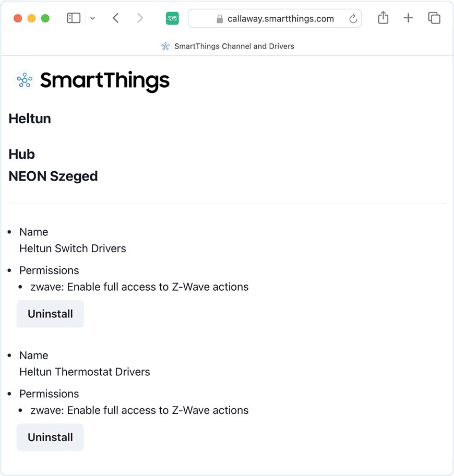Screen dimensions: 454x476
Task: Focus the callaway.smartthings.com address field
Action: pyautogui.click(x=281, y=19)
